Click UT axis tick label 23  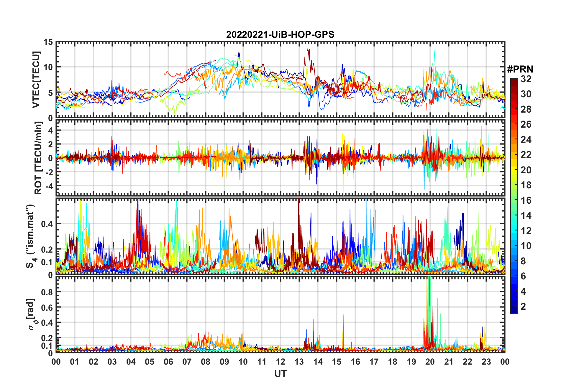pyautogui.click(x=486, y=362)
